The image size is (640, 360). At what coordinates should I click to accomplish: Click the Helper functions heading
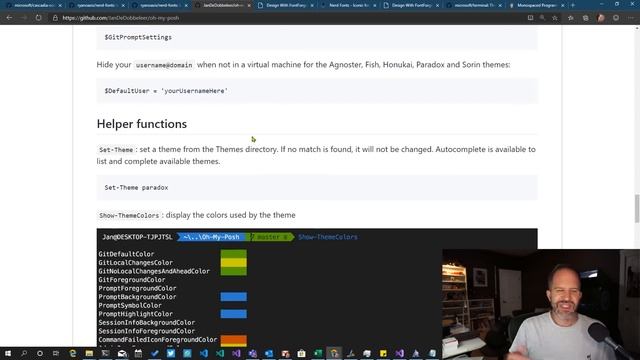click(142, 124)
